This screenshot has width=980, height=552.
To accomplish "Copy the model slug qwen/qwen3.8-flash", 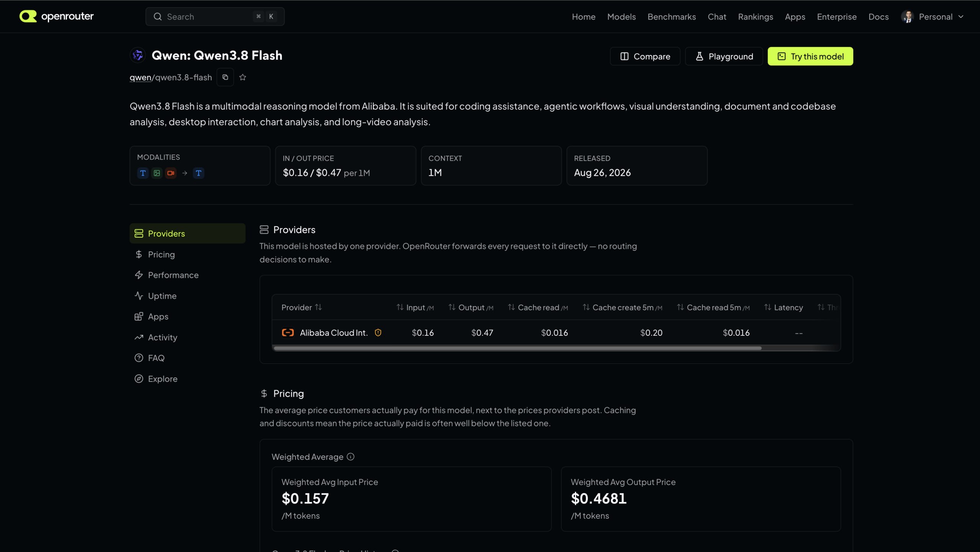I will coord(225,77).
